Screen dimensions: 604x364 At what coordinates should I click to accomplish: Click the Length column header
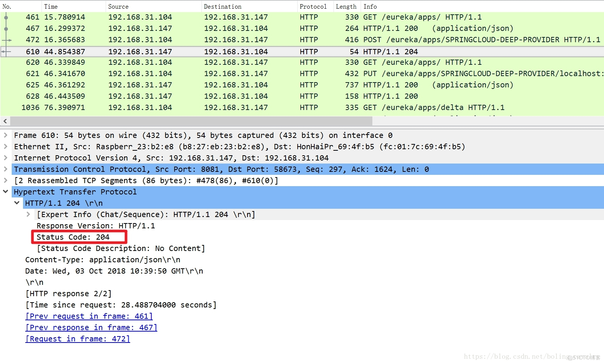tap(346, 6)
